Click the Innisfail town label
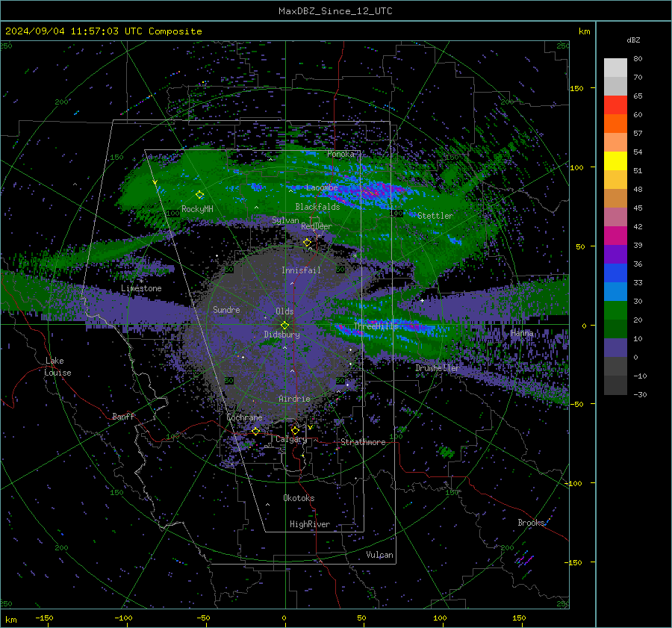The width and height of the screenshot is (672, 628). 301,270
